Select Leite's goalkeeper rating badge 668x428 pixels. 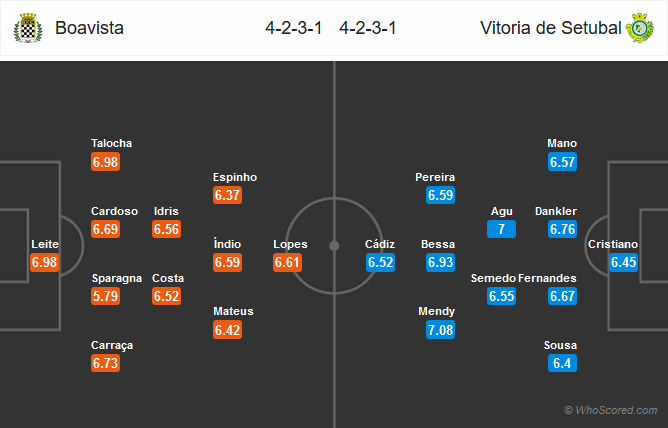point(44,262)
